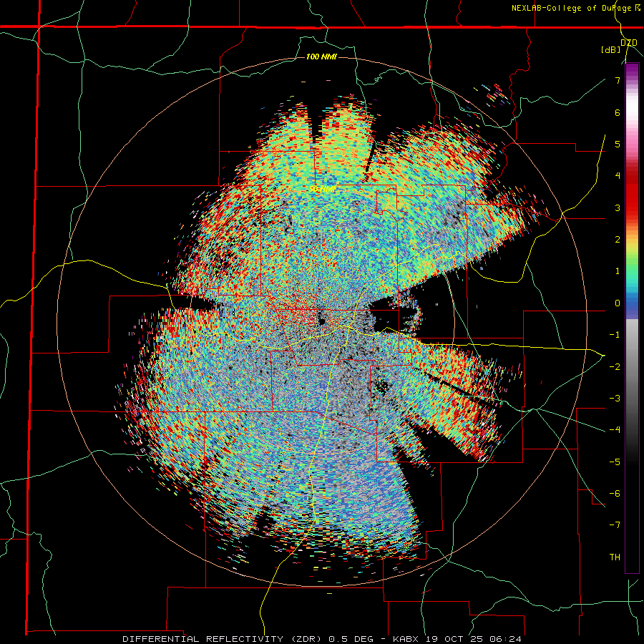
Task: Click the NEXLAB-College of DuPage credit text
Action: pyautogui.click(x=577, y=8)
